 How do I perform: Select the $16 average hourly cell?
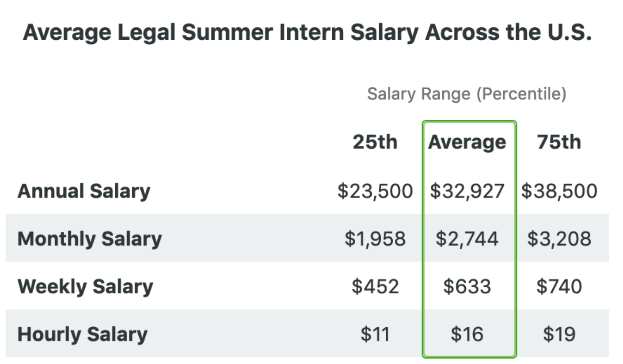(x=467, y=334)
